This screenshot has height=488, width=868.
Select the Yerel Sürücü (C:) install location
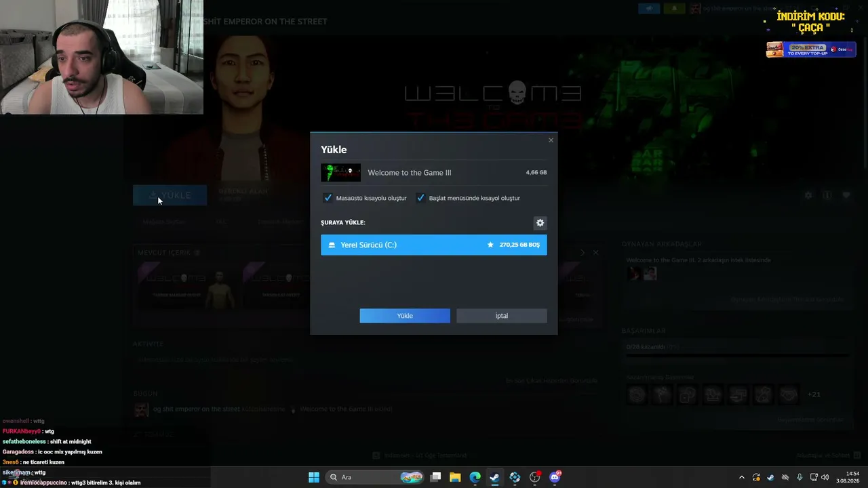(434, 245)
